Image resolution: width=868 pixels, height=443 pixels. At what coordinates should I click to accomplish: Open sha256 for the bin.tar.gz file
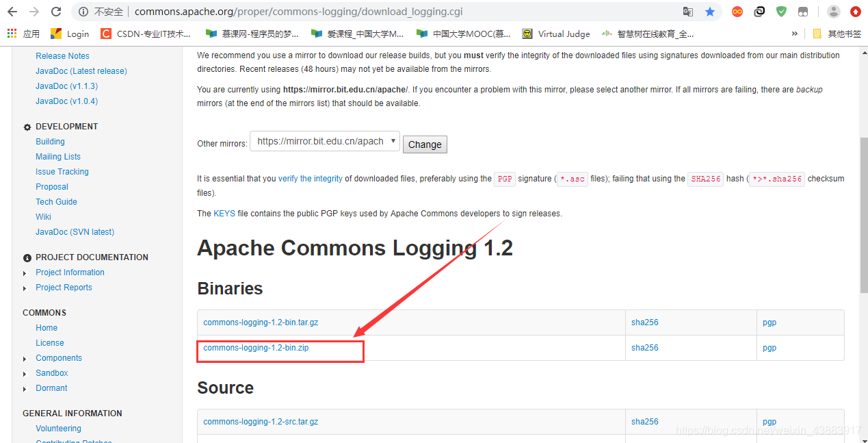[x=644, y=322]
